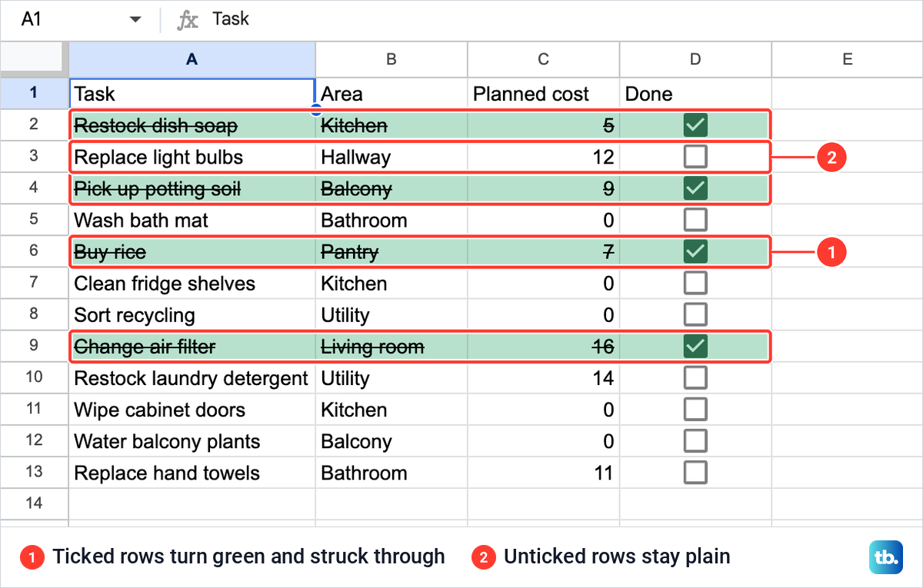The width and height of the screenshot is (923, 588).
Task: Select column C header
Action: 544,59
